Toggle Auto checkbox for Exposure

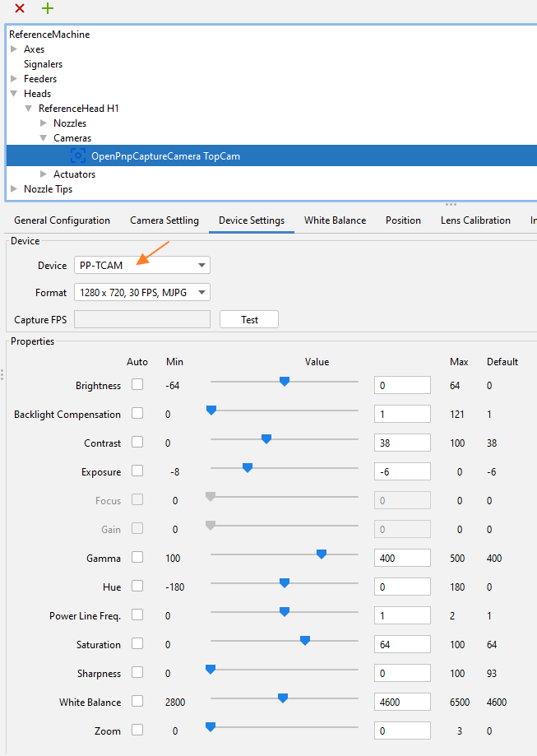[x=137, y=471]
